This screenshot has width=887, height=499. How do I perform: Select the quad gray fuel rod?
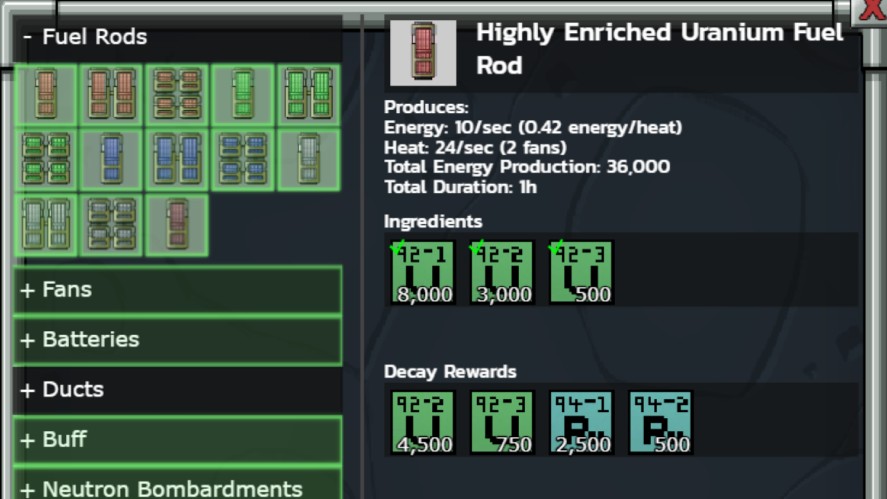tap(111, 225)
